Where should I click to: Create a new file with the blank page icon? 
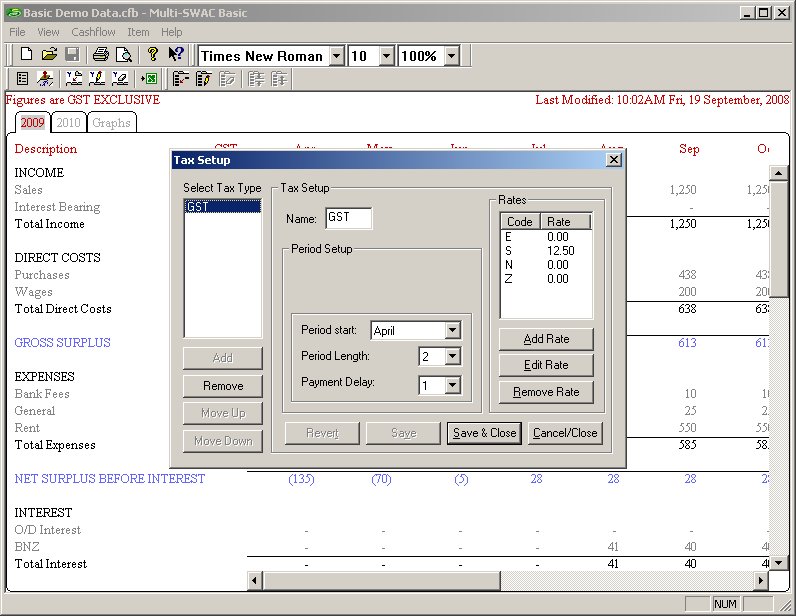(26, 54)
